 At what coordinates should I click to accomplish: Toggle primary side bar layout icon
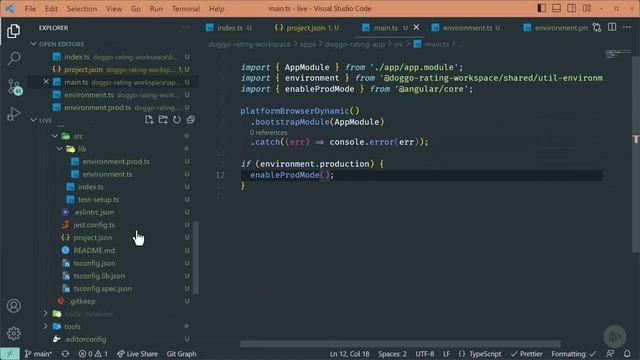(542, 8)
